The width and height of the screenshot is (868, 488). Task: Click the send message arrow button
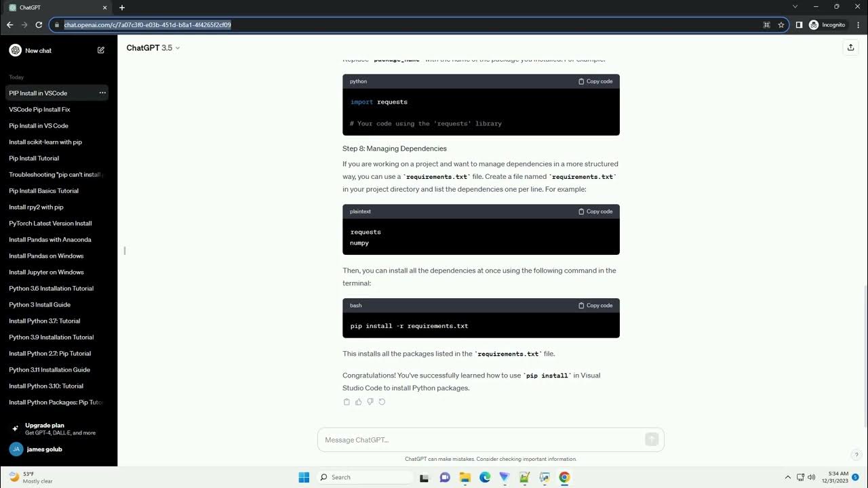pyautogui.click(x=652, y=440)
